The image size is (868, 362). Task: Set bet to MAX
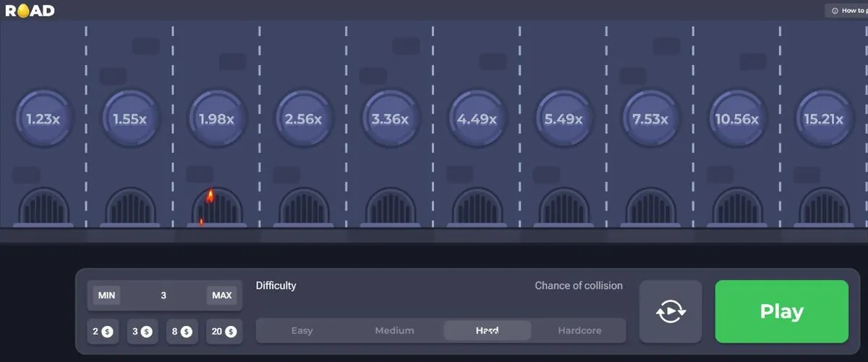click(221, 295)
